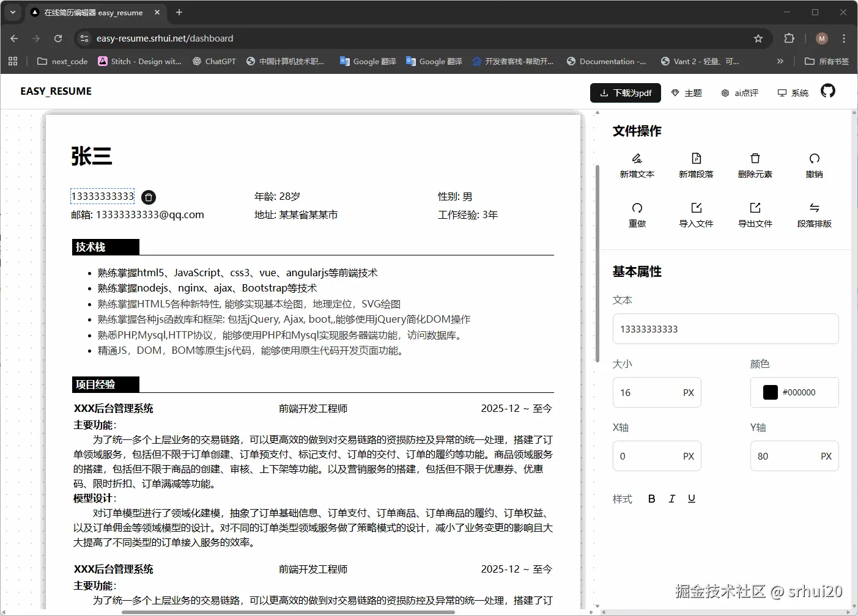
Task: Click the trash icon beside the phone number
Action: tap(149, 197)
